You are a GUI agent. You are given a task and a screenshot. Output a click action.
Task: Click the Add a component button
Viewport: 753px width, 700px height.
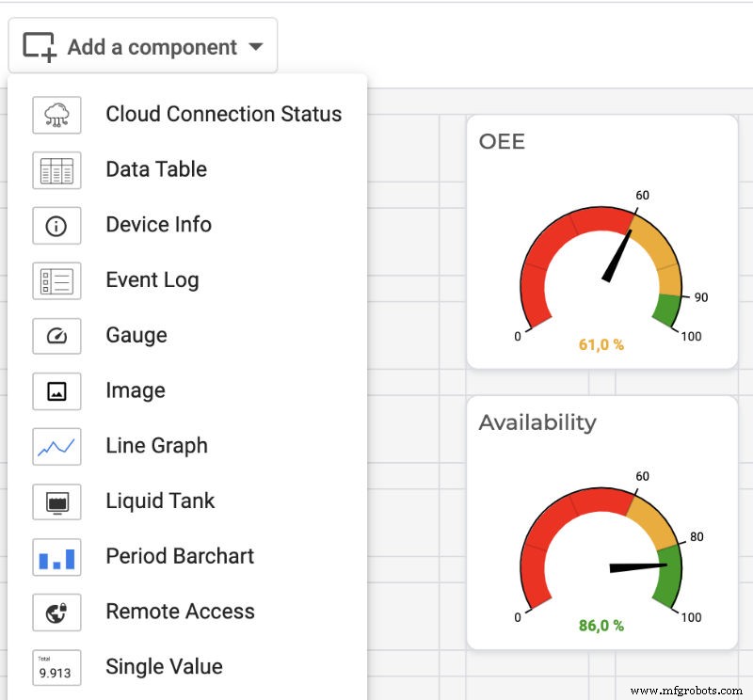(141, 45)
